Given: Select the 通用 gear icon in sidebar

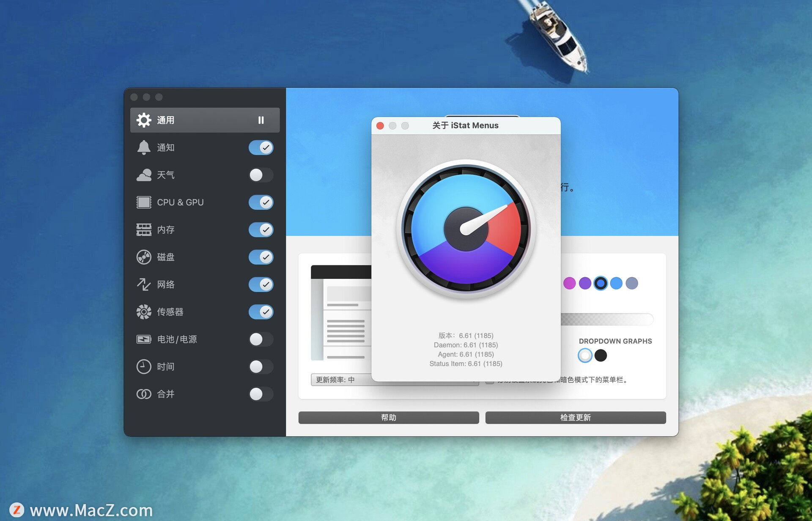Looking at the screenshot, I should 144,120.
